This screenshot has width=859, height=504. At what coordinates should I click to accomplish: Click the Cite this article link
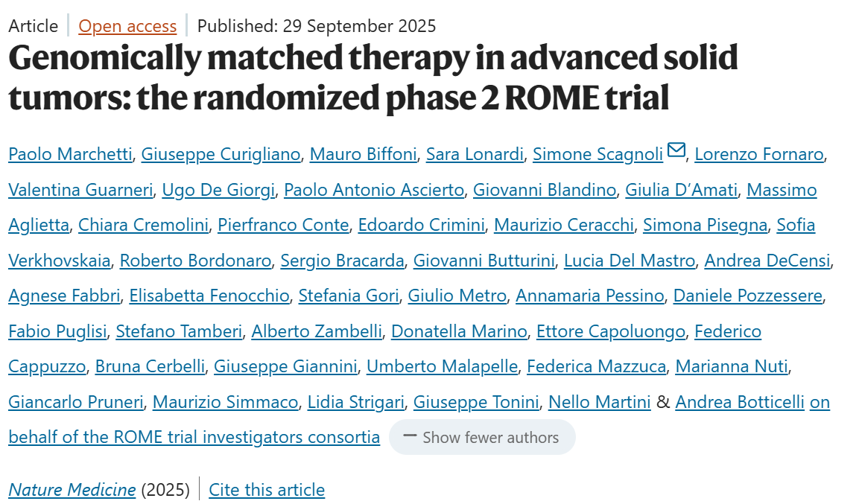267,490
